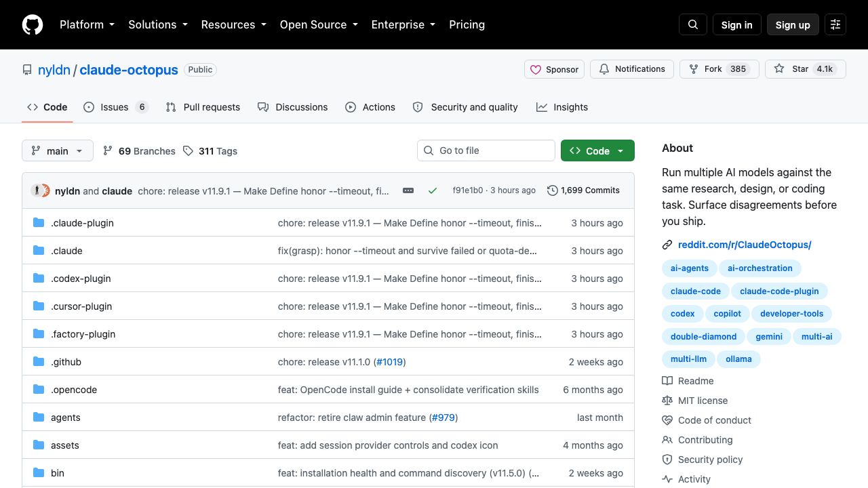Select the ollama topic tag
Image resolution: width=868 pixels, height=488 pixels.
pos(738,359)
